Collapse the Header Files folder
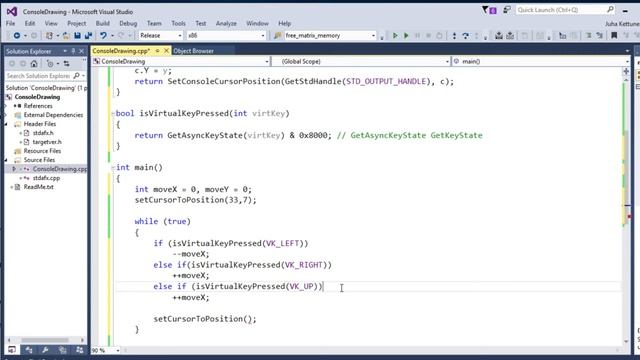The image size is (640, 360). pos(6,124)
